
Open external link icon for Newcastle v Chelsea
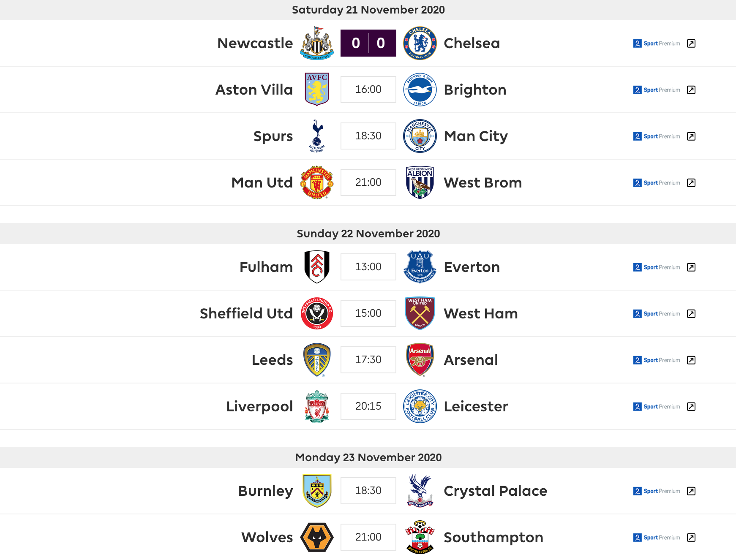coord(691,43)
